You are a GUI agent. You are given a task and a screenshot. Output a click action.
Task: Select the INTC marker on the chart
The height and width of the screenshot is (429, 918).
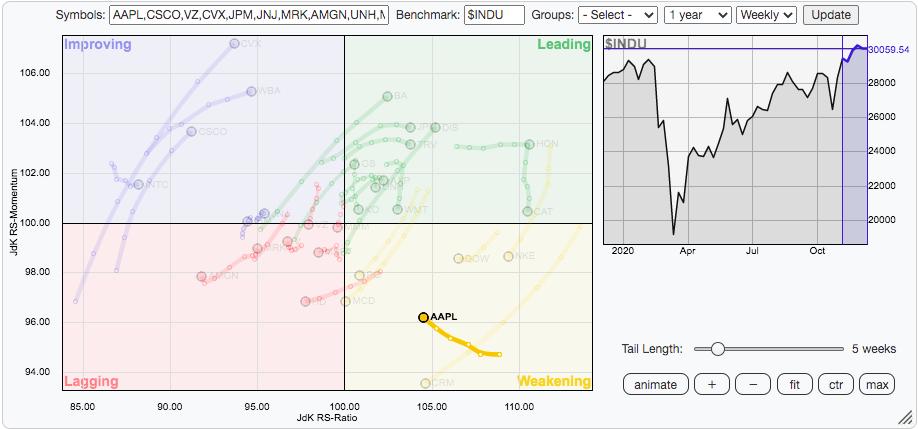pyautogui.click(x=138, y=184)
